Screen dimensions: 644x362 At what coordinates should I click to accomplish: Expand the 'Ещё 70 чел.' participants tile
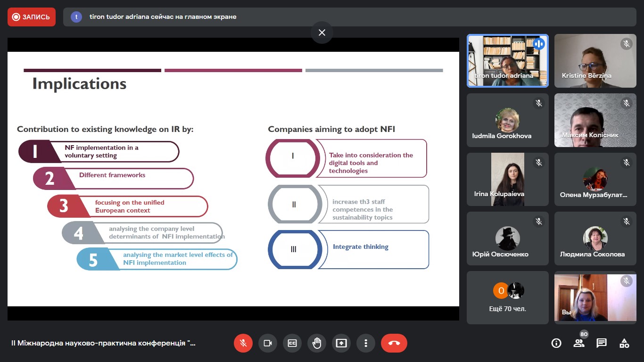508,297
